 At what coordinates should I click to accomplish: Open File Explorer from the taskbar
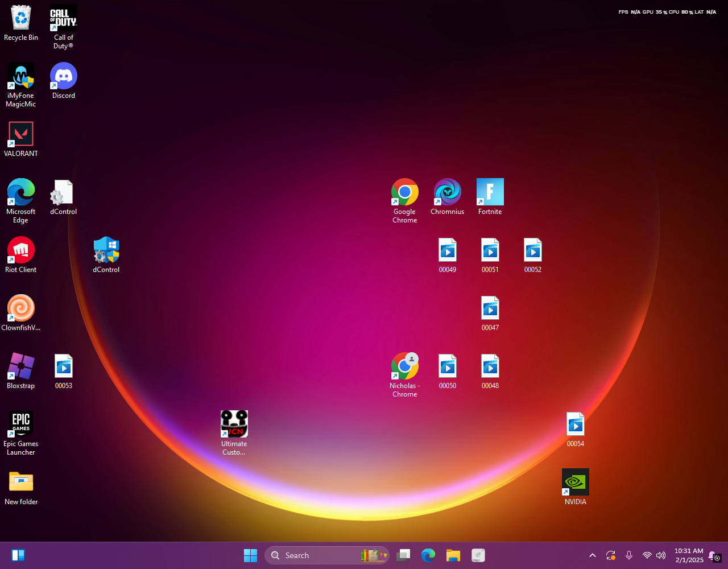point(453,555)
